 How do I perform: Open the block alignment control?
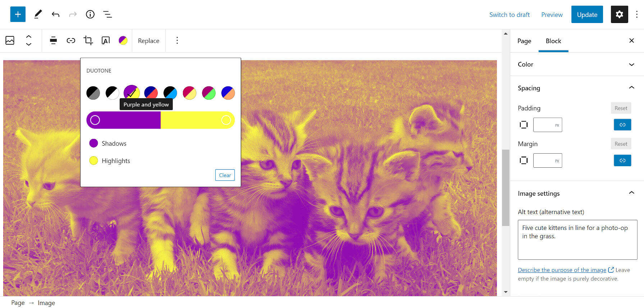(53, 40)
